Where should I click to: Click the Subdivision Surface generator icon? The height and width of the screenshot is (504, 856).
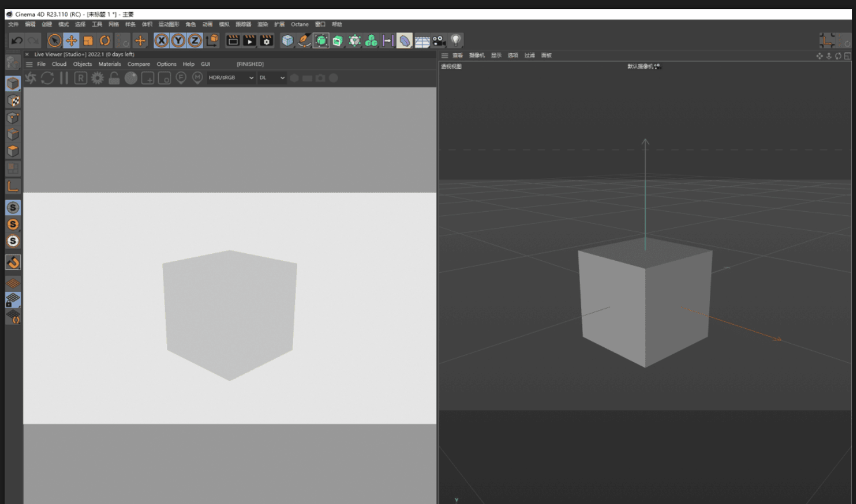point(321,40)
